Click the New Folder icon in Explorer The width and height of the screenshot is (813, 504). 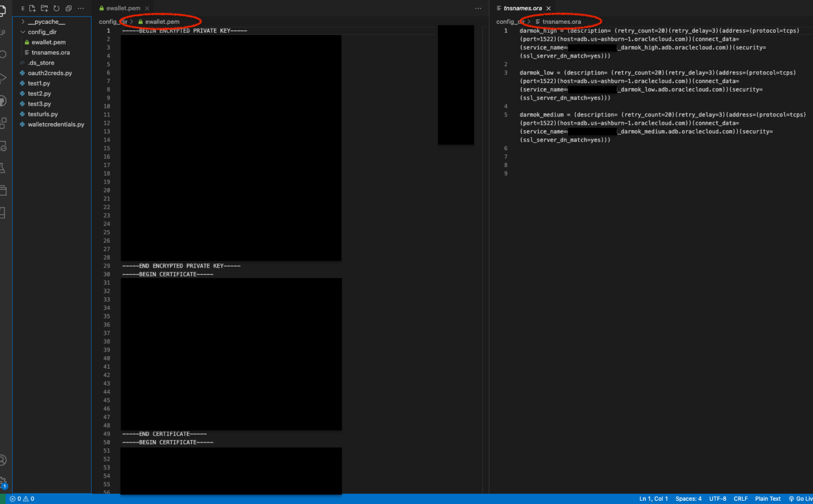click(x=44, y=8)
